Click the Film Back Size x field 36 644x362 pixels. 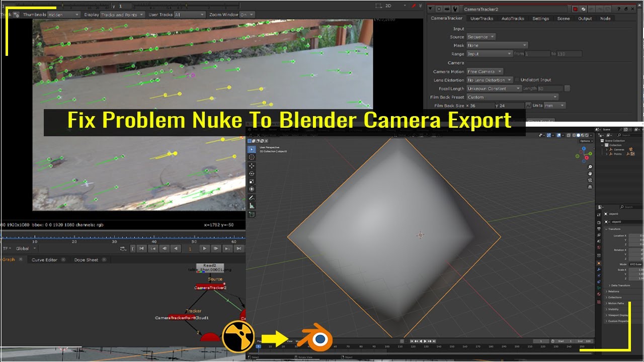tap(481, 106)
